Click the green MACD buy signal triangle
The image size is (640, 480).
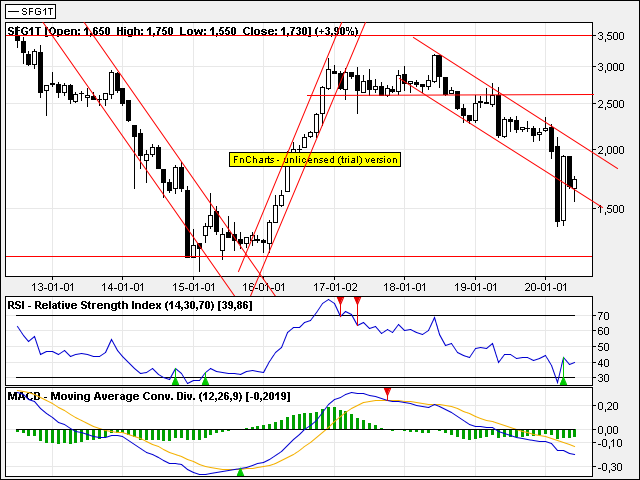pos(240,472)
